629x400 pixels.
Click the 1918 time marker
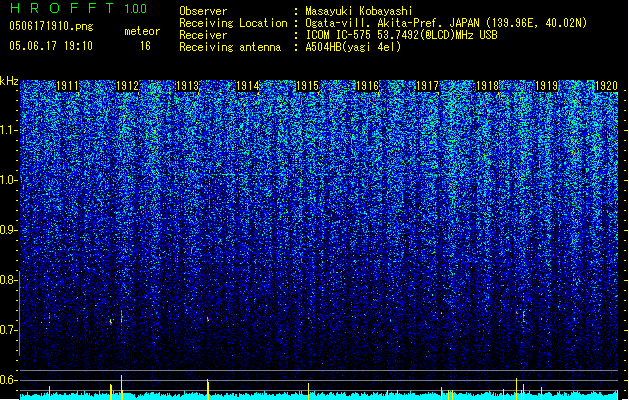487,86
